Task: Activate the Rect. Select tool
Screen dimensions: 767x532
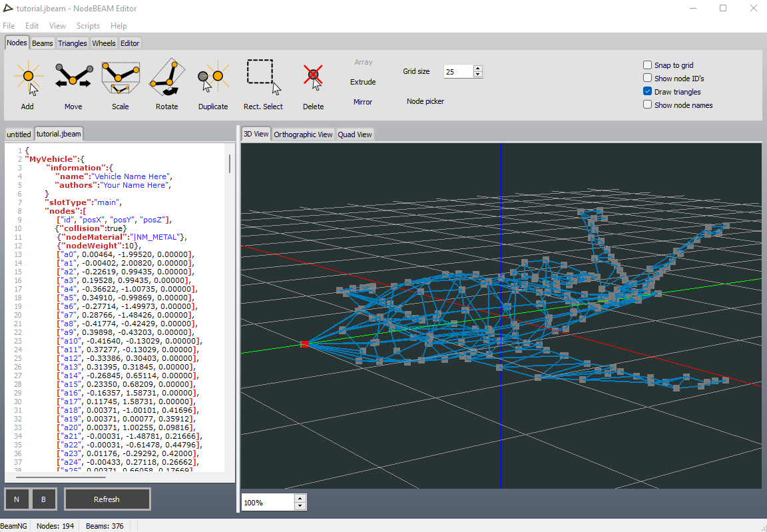Action: (263, 85)
